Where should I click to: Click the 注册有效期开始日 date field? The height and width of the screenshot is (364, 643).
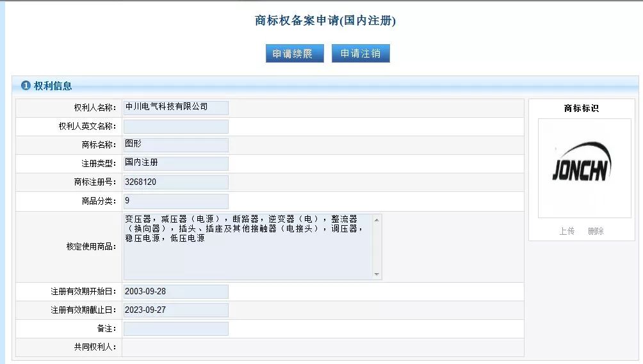(x=175, y=292)
